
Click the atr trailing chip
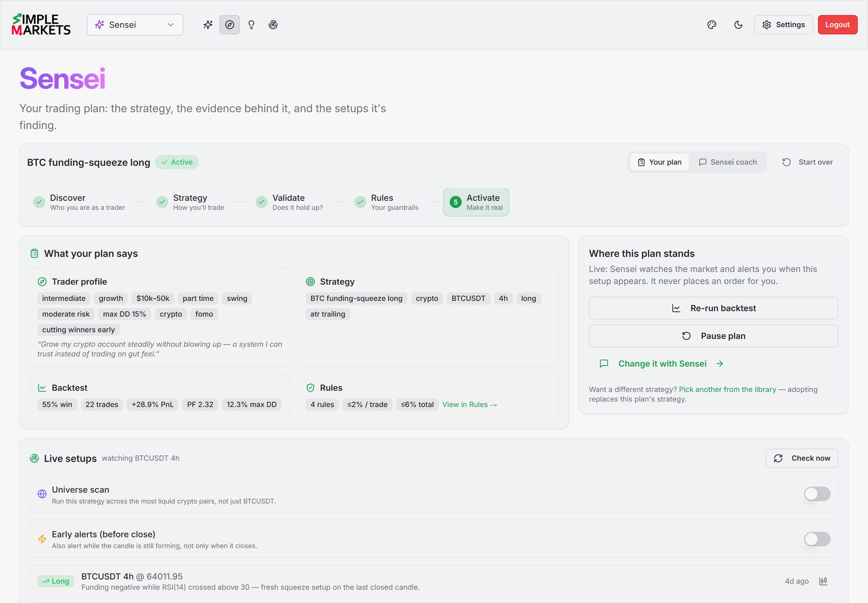pyautogui.click(x=328, y=314)
